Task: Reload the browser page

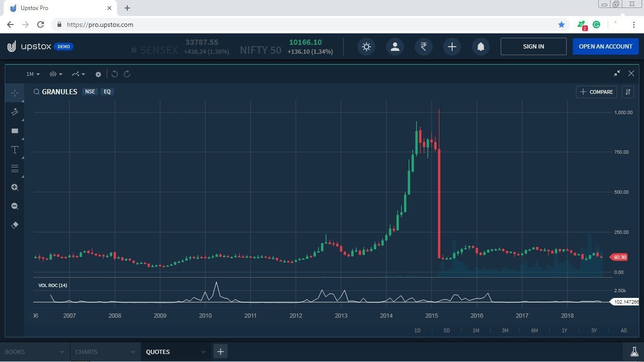Action: pyautogui.click(x=41, y=25)
